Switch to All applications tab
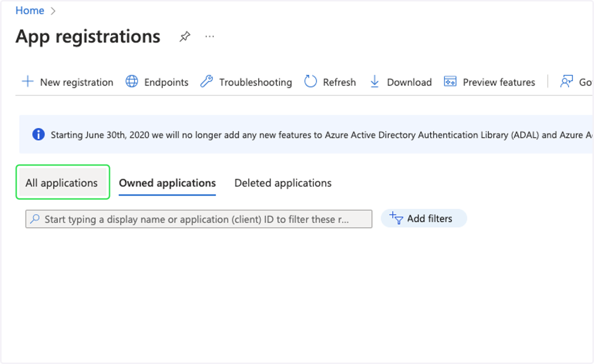Viewport: 594px width, 364px height. pos(62,183)
